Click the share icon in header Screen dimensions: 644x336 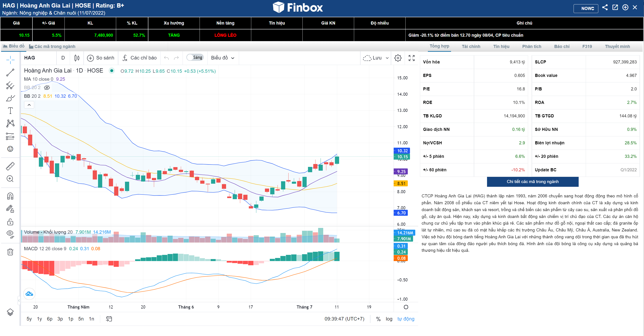click(x=605, y=8)
